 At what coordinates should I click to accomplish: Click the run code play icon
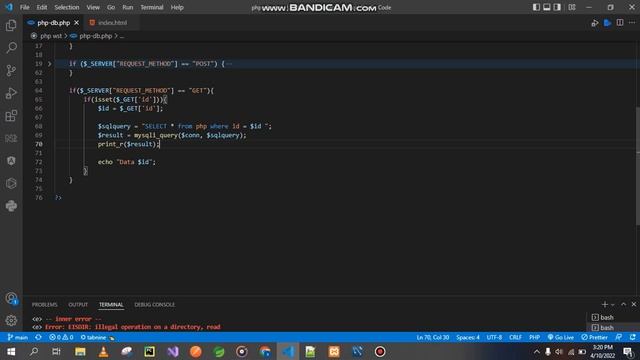click(595, 23)
